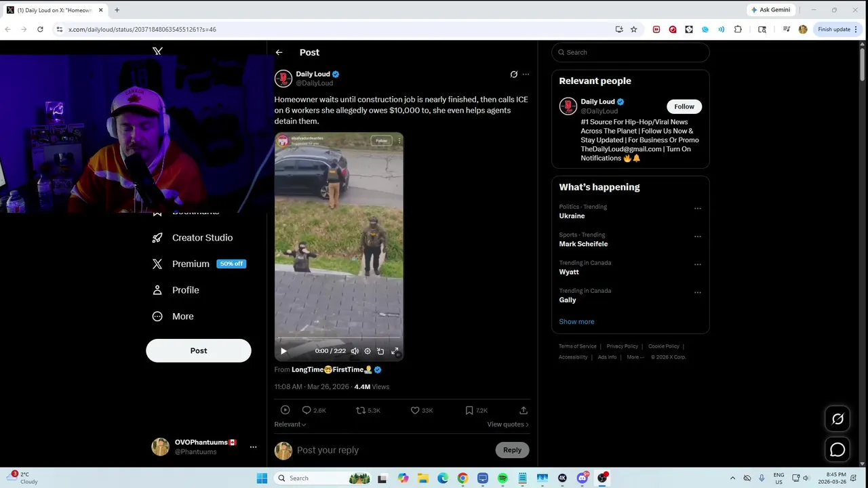The width and height of the screenshot is (868, 488).
Task: Click the address bar URL
Action: [x=142, y=29]
